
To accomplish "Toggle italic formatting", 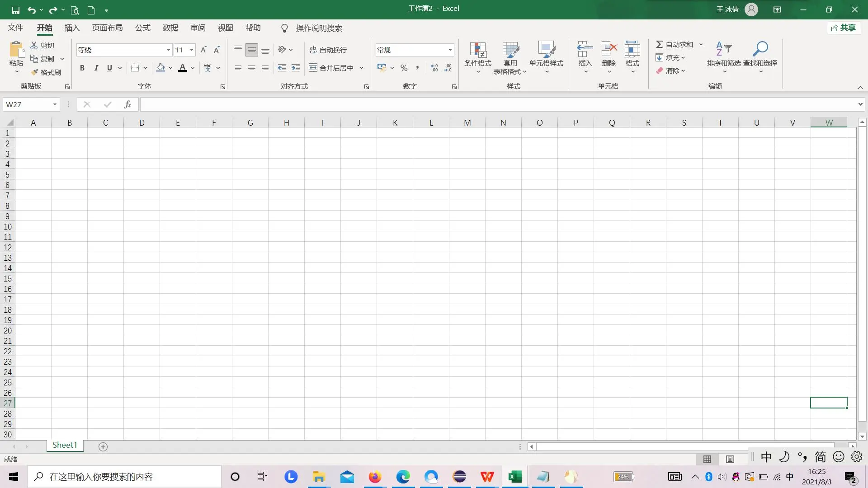I will (96, 68).
